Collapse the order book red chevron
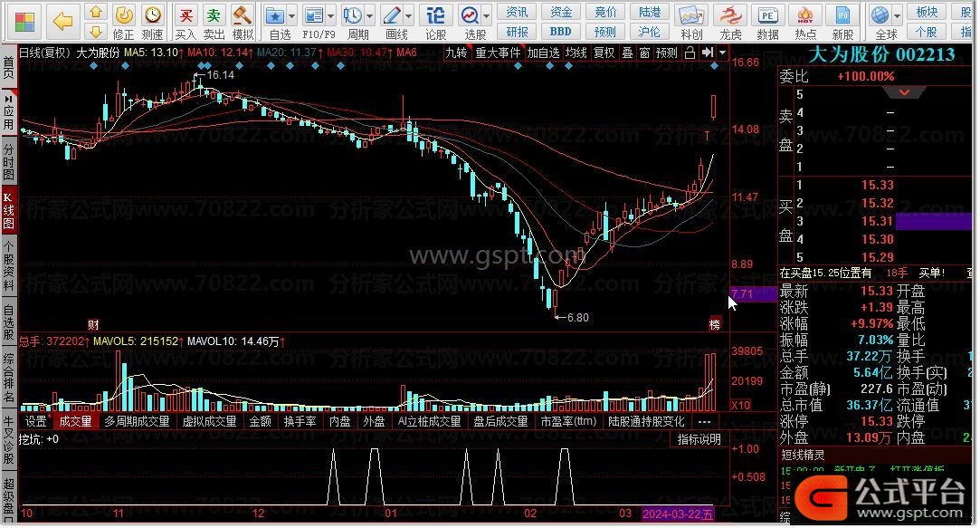Viewport: 980px width, 528px height. point(904,92)
